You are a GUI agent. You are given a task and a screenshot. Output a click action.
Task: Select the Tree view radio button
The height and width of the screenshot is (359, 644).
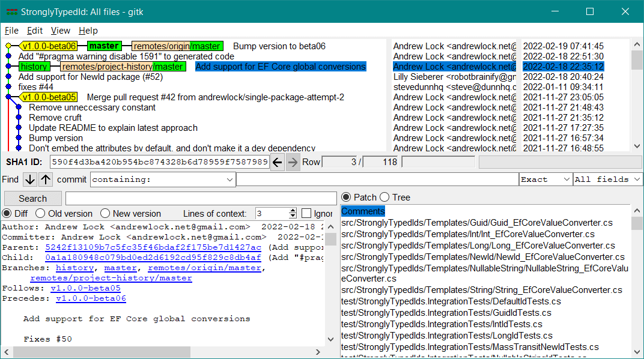coord(385,198)
